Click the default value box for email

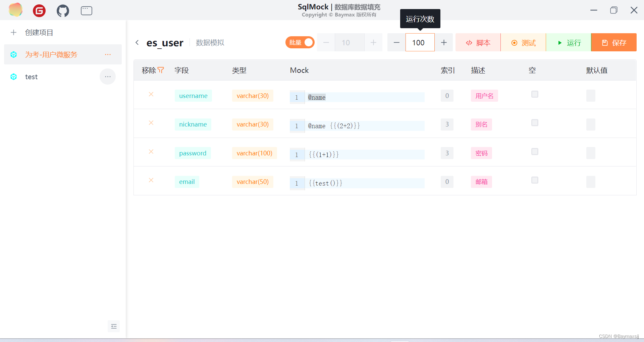591,182
